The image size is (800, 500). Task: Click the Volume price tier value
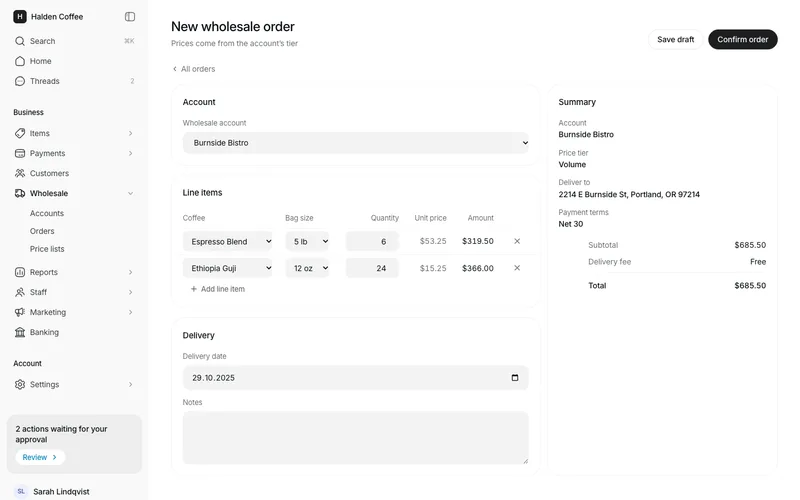coord(572,164)
